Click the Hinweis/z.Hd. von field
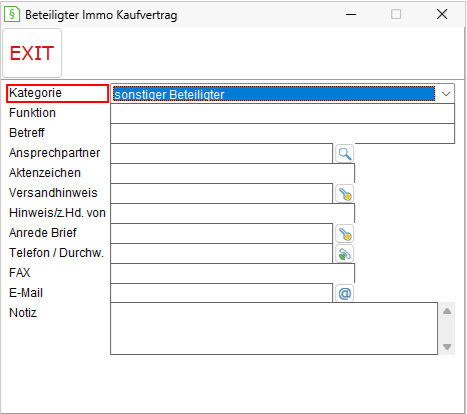 tap(232, 214)
